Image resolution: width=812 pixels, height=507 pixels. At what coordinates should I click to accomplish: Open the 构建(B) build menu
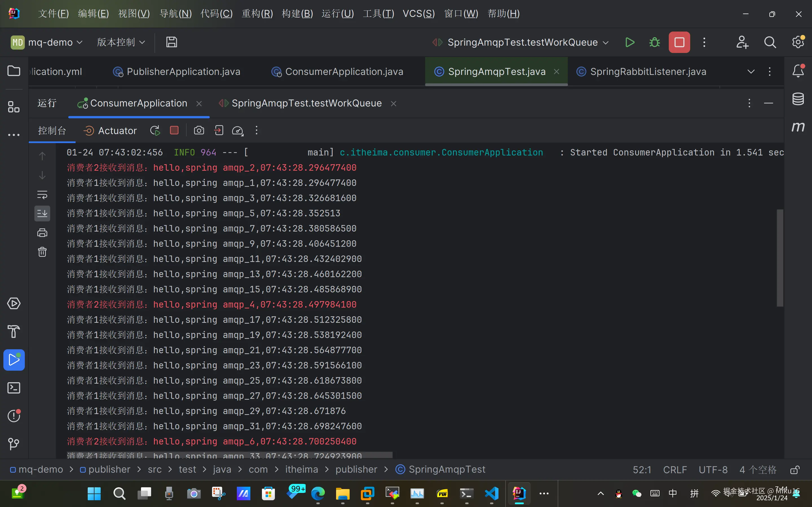(x=297, y=14)
